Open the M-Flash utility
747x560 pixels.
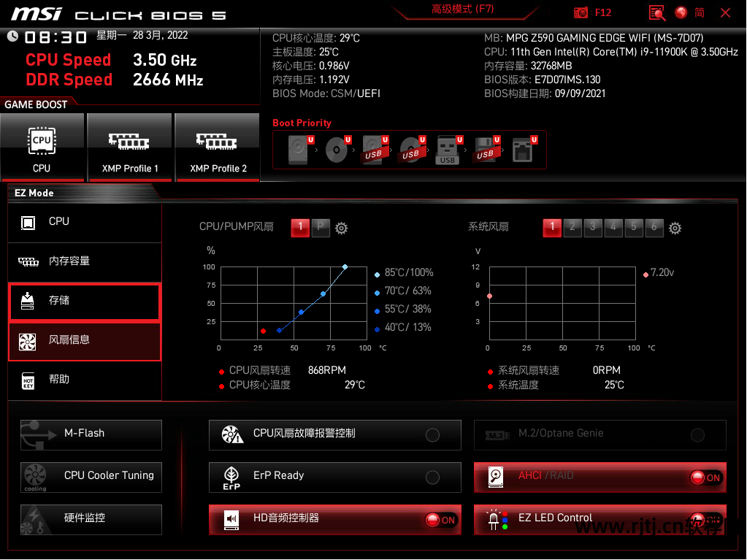pos(91,434)
